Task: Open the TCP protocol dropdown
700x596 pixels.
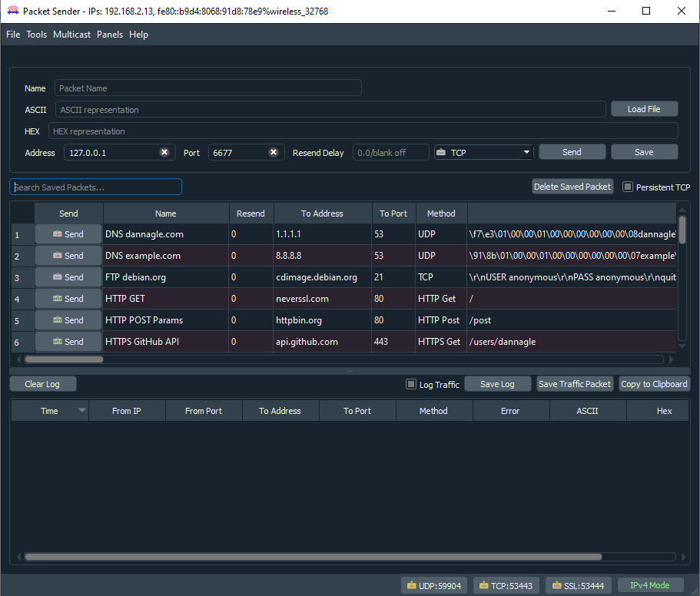Action: (484, 152)
